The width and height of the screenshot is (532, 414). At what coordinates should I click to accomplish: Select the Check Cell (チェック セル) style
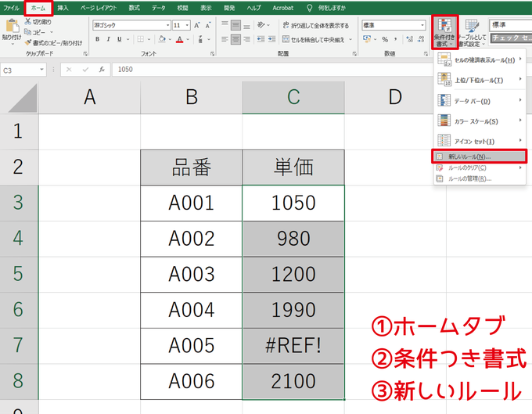[x=511, y=38]
